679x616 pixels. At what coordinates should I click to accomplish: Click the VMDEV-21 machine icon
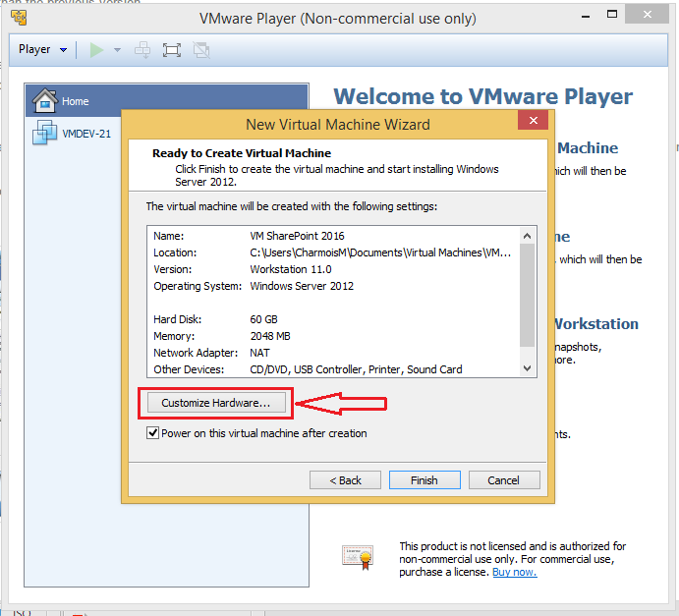tap(44, 133)
